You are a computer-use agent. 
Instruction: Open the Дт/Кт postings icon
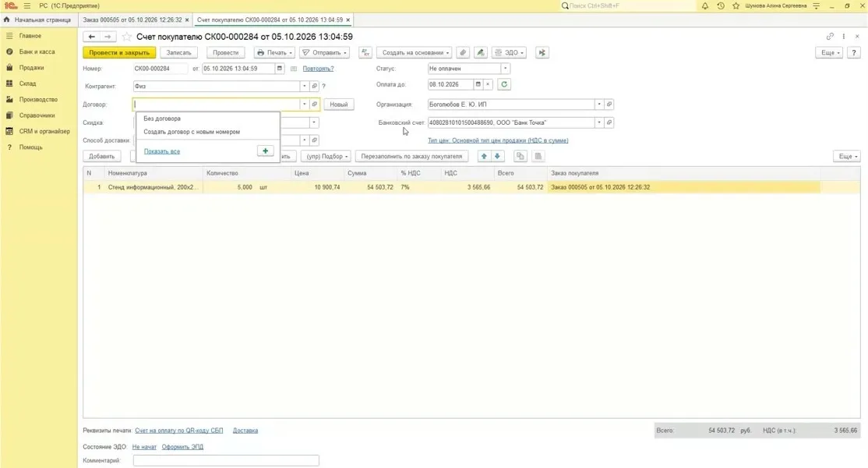[x=365, y=52]
